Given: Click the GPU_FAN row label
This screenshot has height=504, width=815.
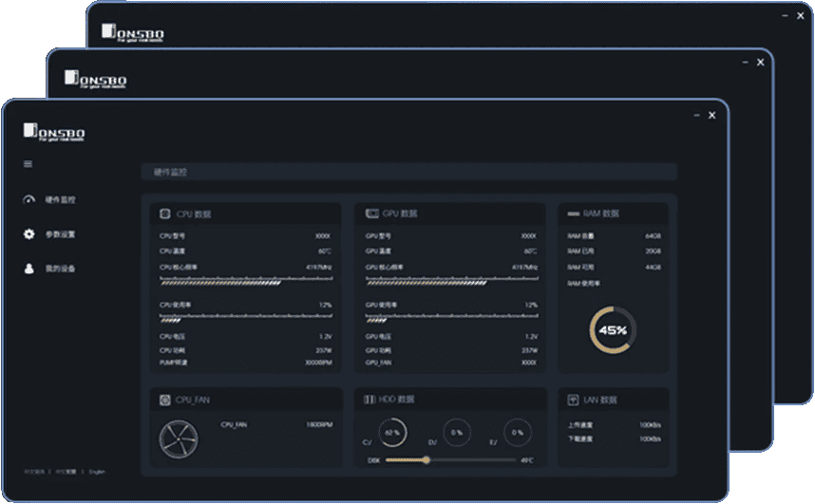Looking at the screenshot, I should [x=378, y=363].
